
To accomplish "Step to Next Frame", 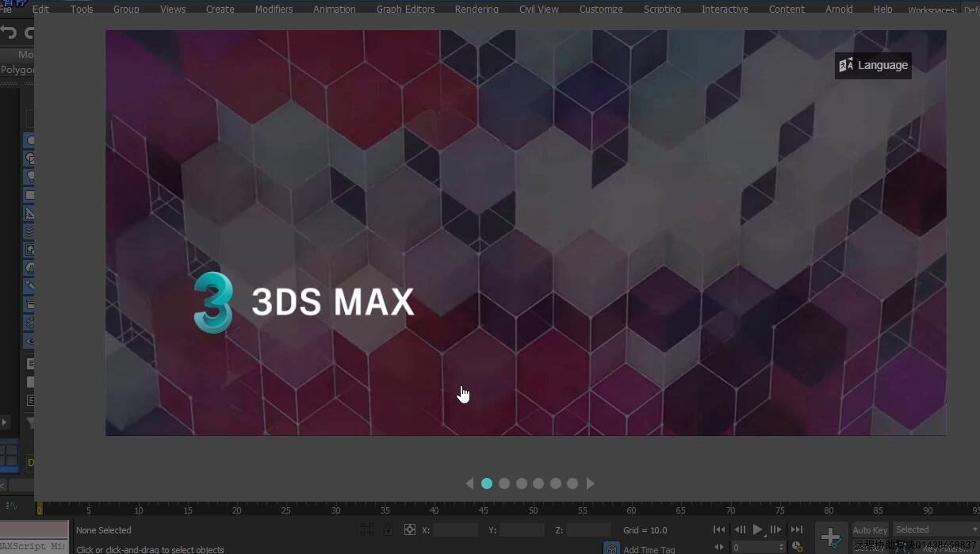I will (776, 529).
